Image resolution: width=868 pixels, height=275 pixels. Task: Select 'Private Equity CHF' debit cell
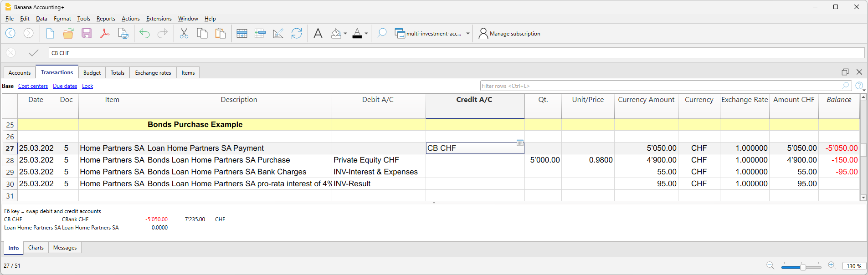(379, 160)
